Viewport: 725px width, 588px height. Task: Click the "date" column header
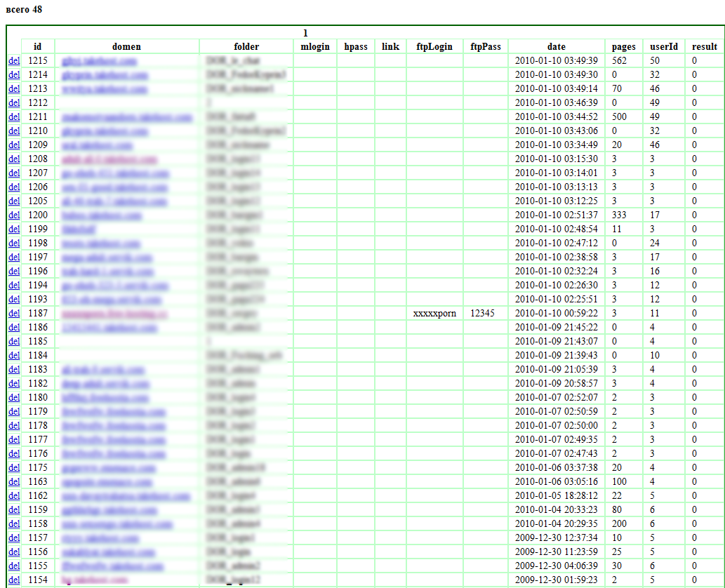pos(556,47)
